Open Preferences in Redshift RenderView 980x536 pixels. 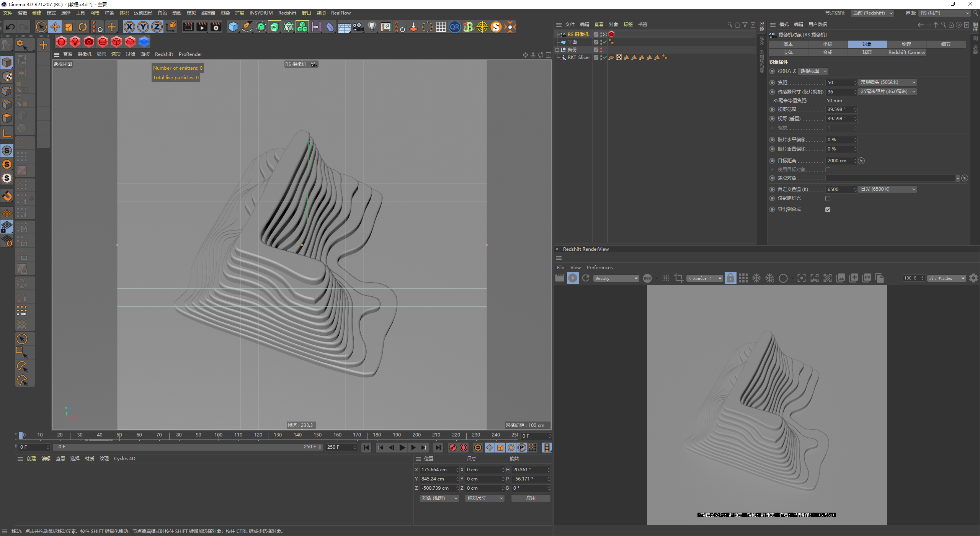coord(599,268)
